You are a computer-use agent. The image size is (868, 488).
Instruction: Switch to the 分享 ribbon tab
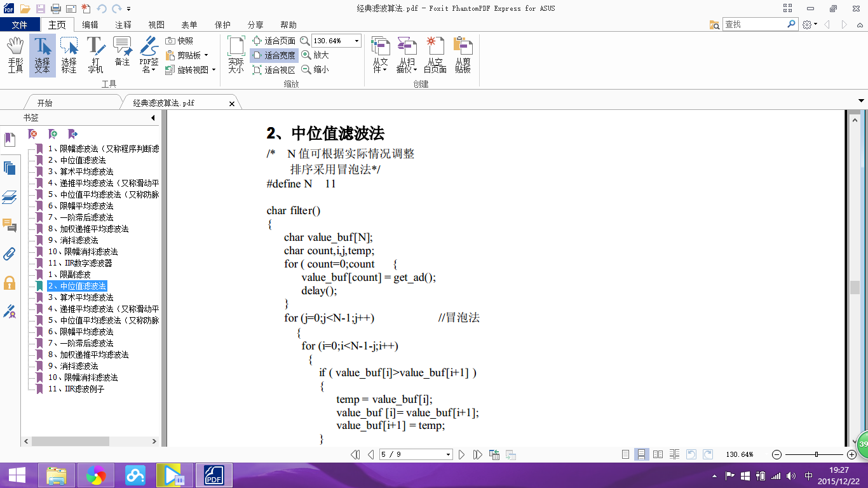pyautogui.click(x=255, y=25)
